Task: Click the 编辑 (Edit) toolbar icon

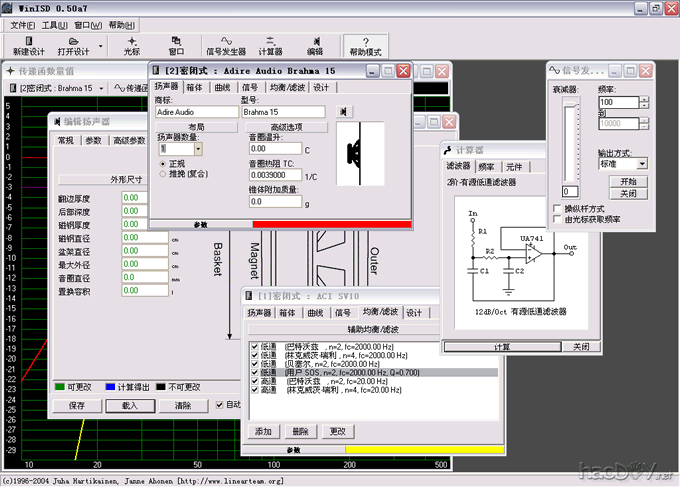Action: click(x=315, y=44)
